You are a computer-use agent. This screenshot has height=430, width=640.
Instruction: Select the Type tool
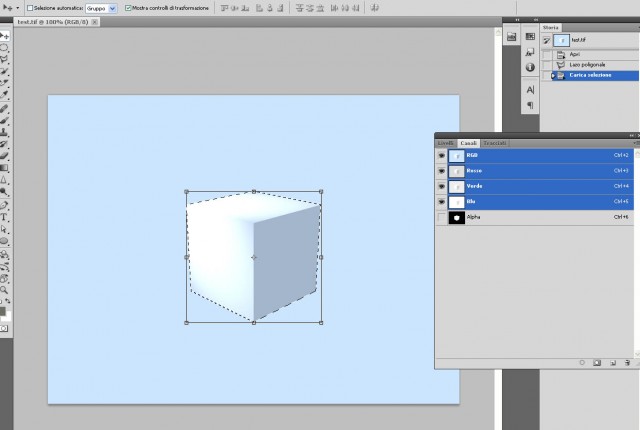pos(4,217)
